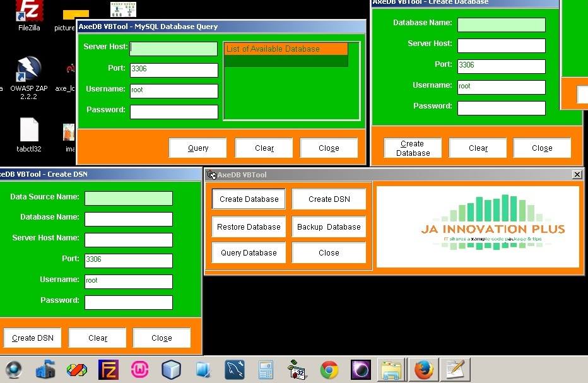Click the Port field in MySQL Database Query
The height and width of the screenshot is (383, 588).
point(173,70)
